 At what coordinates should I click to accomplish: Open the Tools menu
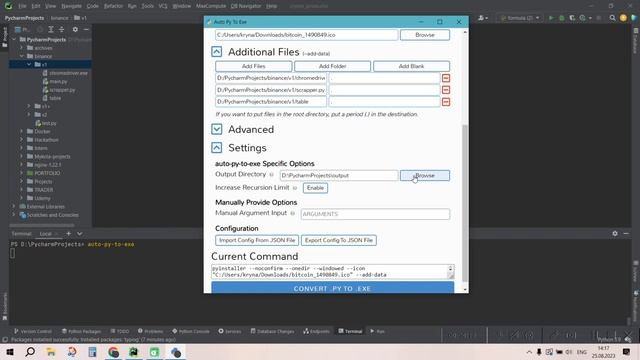147,6
